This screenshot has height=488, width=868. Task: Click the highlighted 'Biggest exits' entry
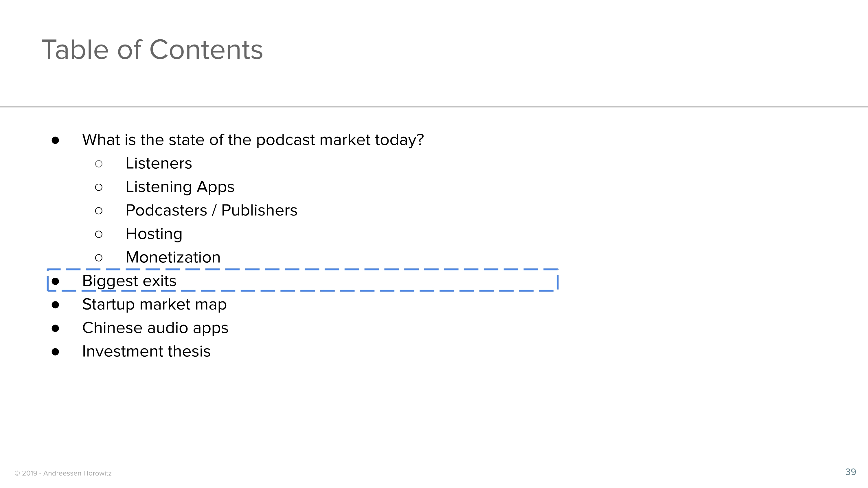tap(129, 281)
